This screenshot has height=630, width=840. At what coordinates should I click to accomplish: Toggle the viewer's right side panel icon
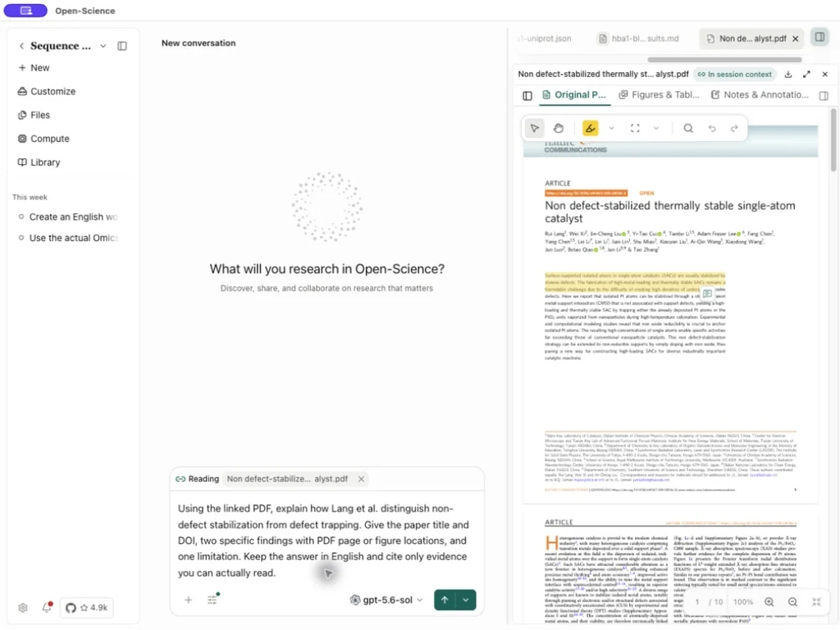click(824, 96)
